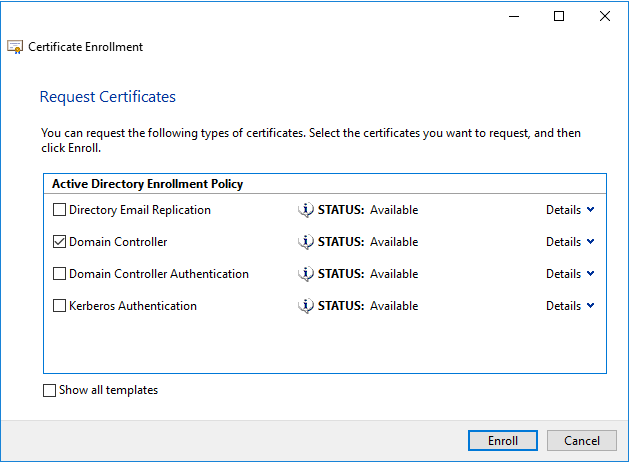631x464 pixels.
Task: Click the Request Certificates heading
Action: point(108,97)
